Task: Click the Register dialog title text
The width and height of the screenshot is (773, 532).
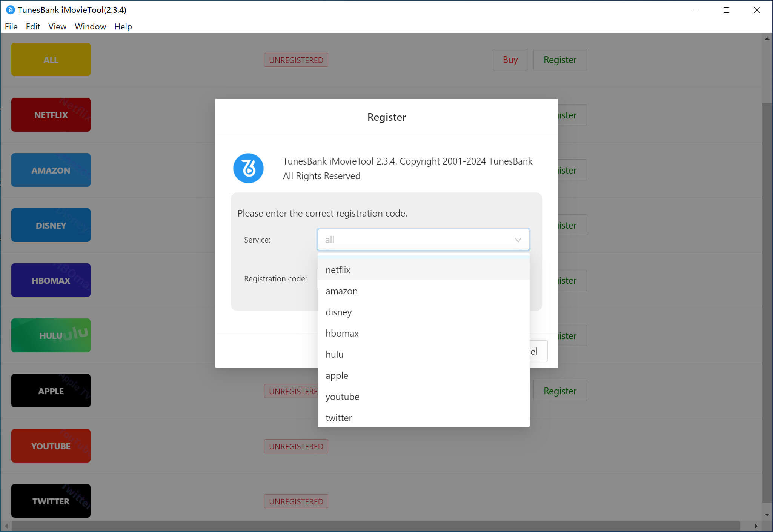Action: [387, 117]
